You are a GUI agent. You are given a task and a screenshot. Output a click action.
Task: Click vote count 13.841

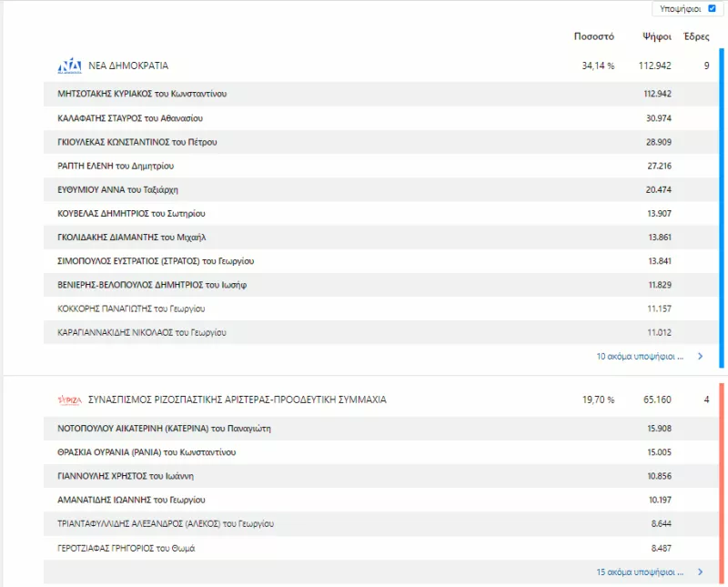[x=660, y=261]
